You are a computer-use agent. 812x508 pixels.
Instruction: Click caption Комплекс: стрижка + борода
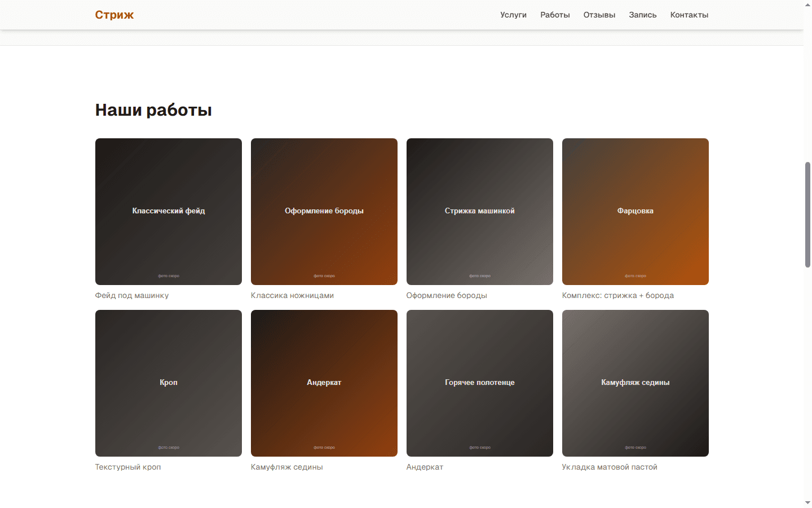618,295
